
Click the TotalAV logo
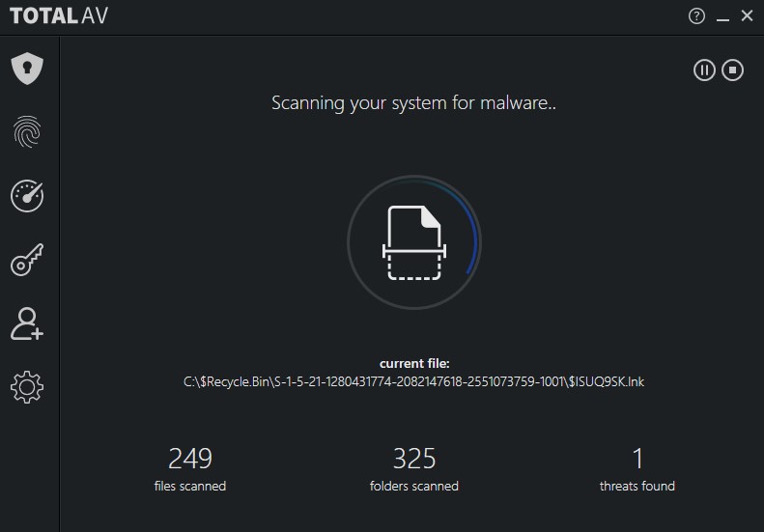[59, 16]
